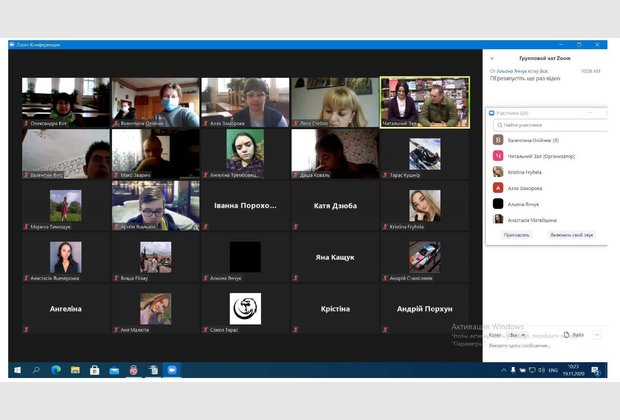Select Ангеліна participant tile

click(x=66, y=309)
